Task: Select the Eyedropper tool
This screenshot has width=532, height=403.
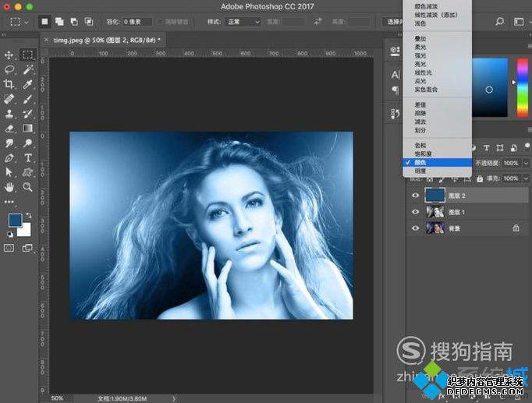Action: coord(28,84)
